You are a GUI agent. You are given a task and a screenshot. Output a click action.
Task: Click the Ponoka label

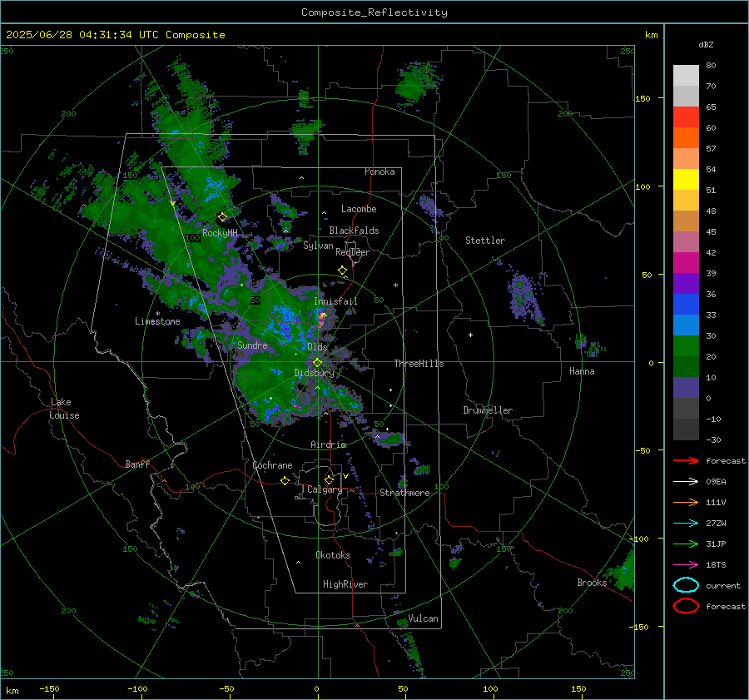click(379, 172)
